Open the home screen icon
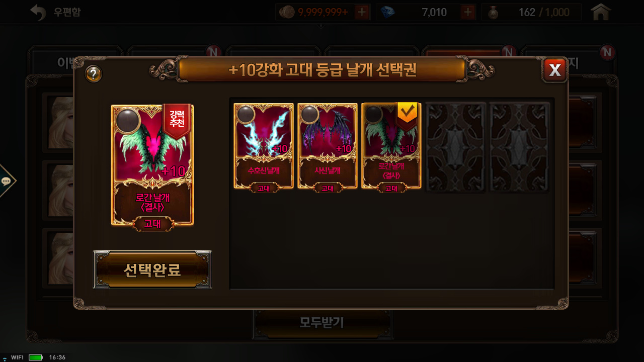The width and height of the screenshot is (644, 362). coord(601,12)
